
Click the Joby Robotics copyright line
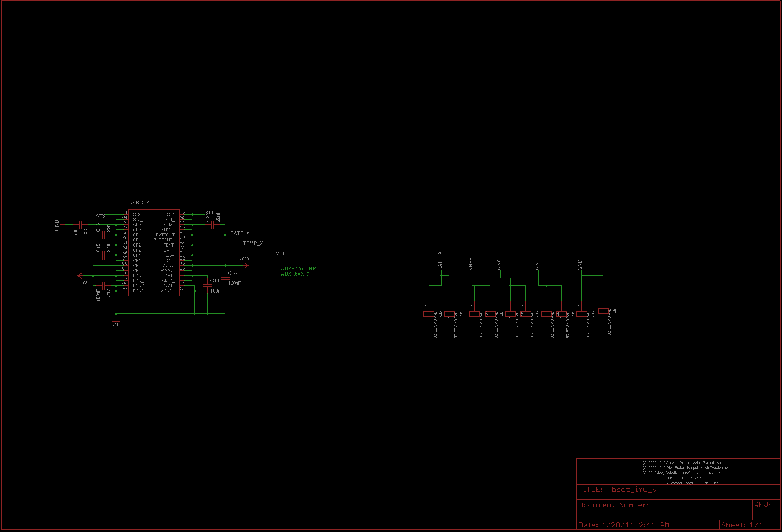click(681, 473)
